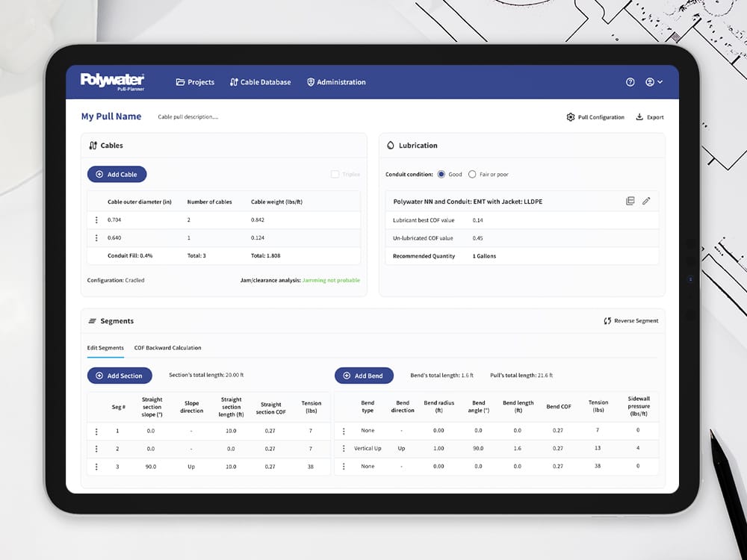Click the Vertical Up bend type cell
The height and width of the screenshot is (560, 747).
[x=368, y=449]
